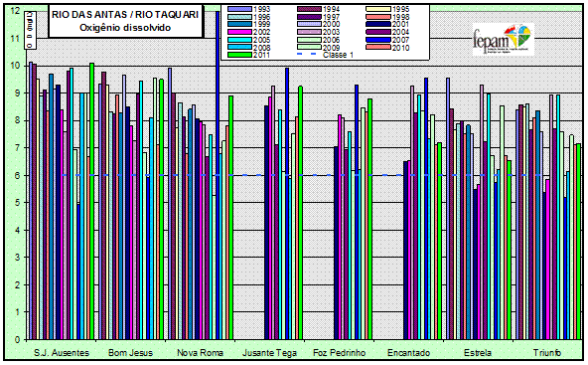Click the '1998' legend label
This screenshot has width=588, height=365.
pos(401,17)
